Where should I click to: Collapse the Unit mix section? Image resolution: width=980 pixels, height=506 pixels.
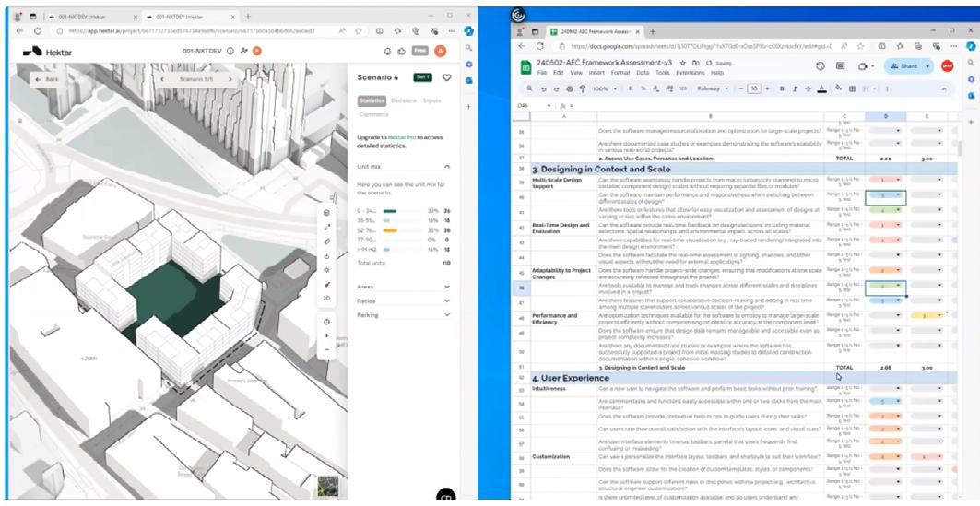(x=447, y=167)
